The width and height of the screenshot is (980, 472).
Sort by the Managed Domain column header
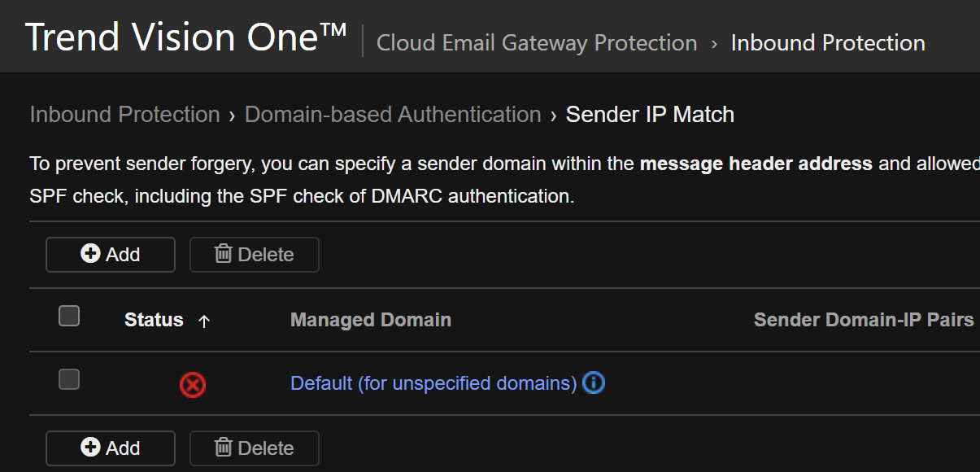click(x=371, y=320)
